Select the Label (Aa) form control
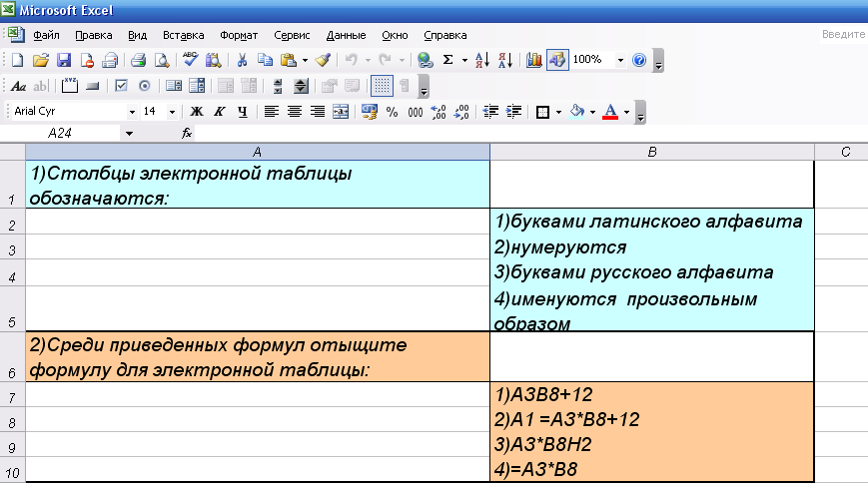 18,86
